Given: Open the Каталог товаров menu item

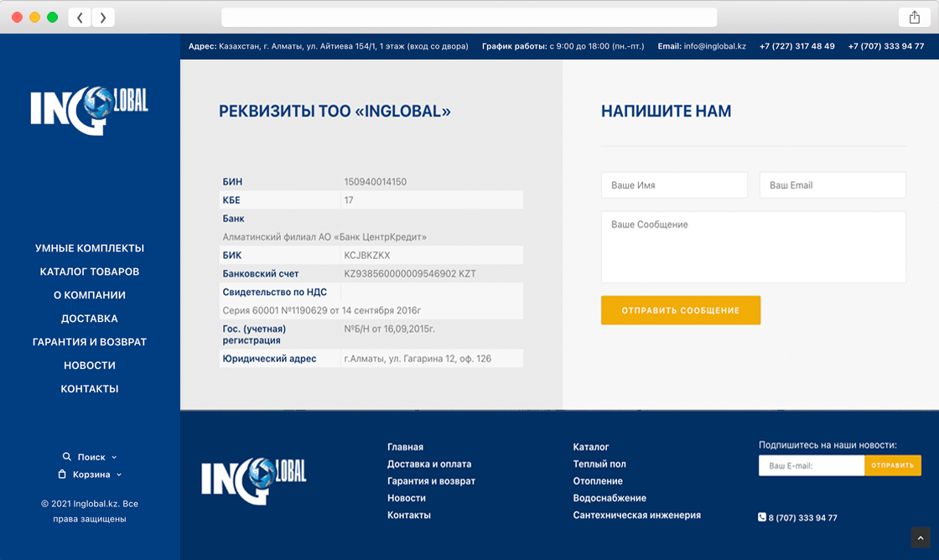Looking at the screenshot, I should coord(90,272).
